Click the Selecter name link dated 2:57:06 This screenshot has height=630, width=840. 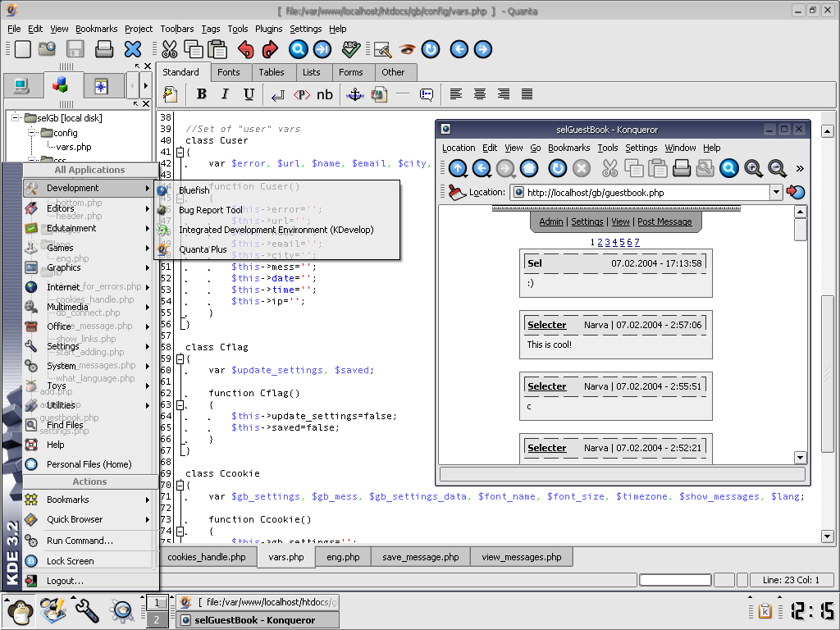point(546,325)
